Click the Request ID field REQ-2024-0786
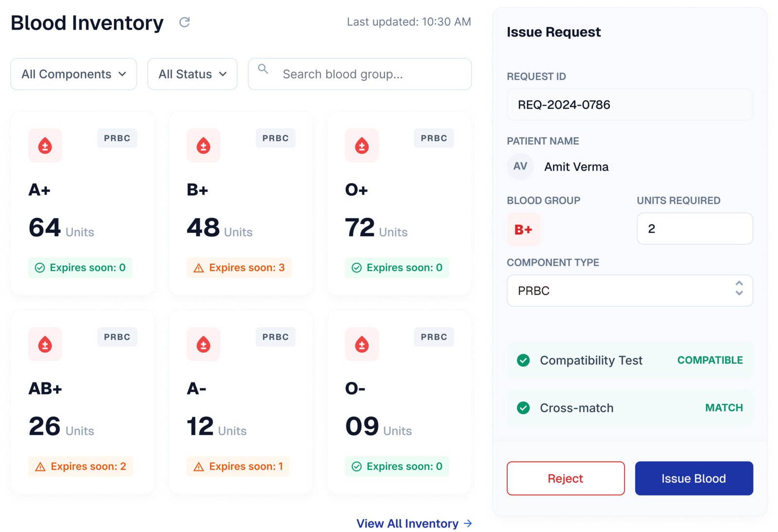Viewport: 778px width, 532px height. click(x=630, y=104)
